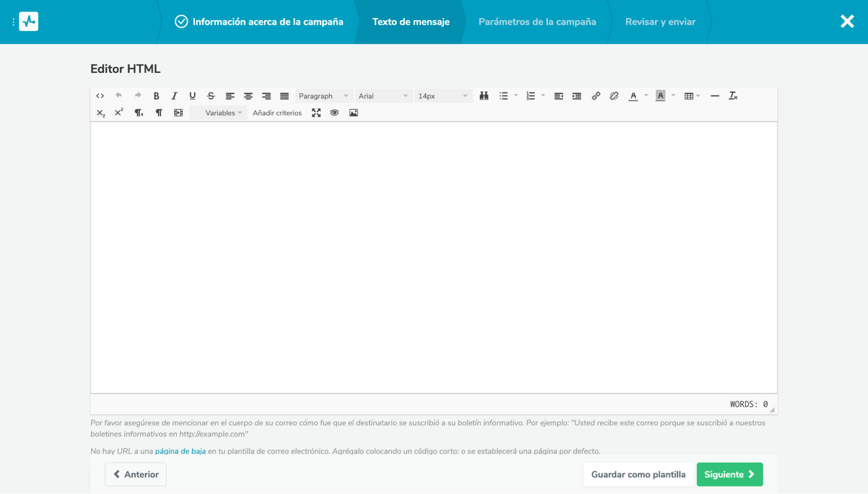The height and width of the screenshot is (494, 868).
Task: Open the Arial font family dropdown
Action: pyautogui.click(x=383, y=96)
